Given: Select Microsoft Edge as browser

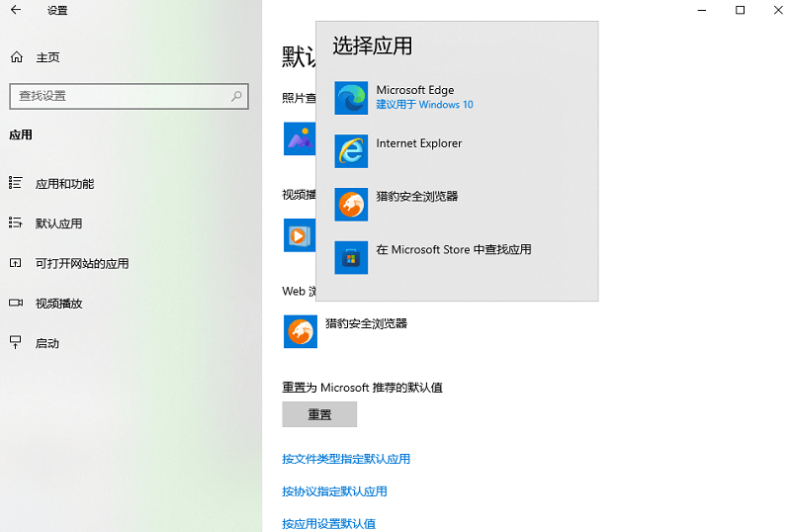Looking at the screenshot, I should click(415, 90).
